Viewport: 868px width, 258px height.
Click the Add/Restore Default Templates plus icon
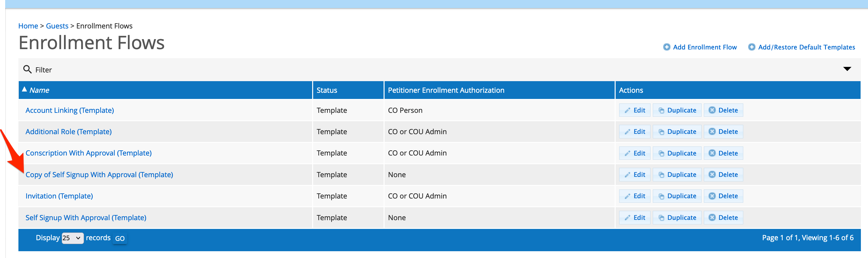[x=752, y=47]
